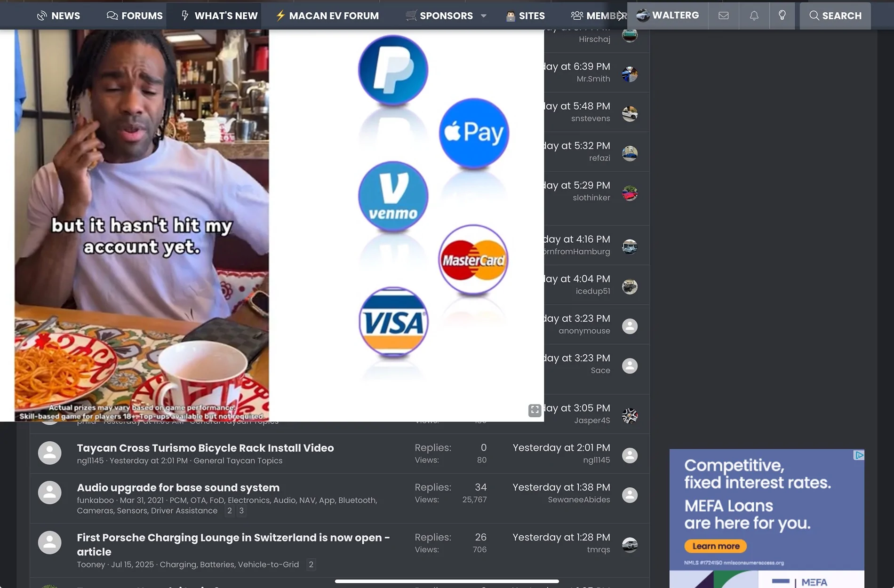Click the MasterCard logo in the ad
Image resolution: width=894 pixels, height=588 pixels.
pos(473,260)
